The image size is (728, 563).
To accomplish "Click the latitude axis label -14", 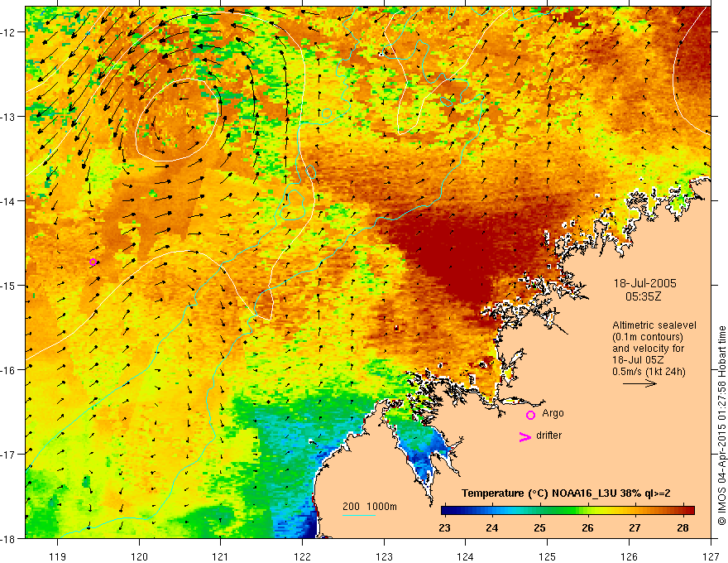I will [x=9, y=201].
